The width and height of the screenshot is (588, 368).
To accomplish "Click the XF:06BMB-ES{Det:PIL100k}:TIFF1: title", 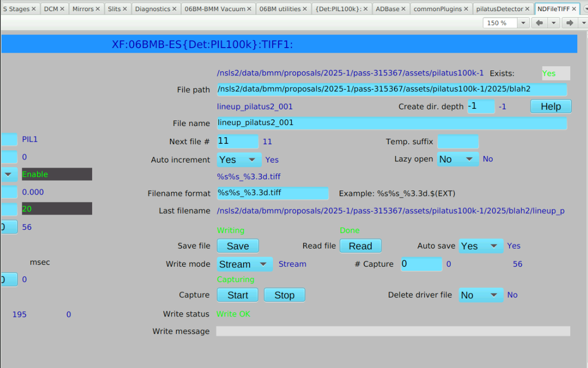I will pyautogui.click(x=202, y=45).
